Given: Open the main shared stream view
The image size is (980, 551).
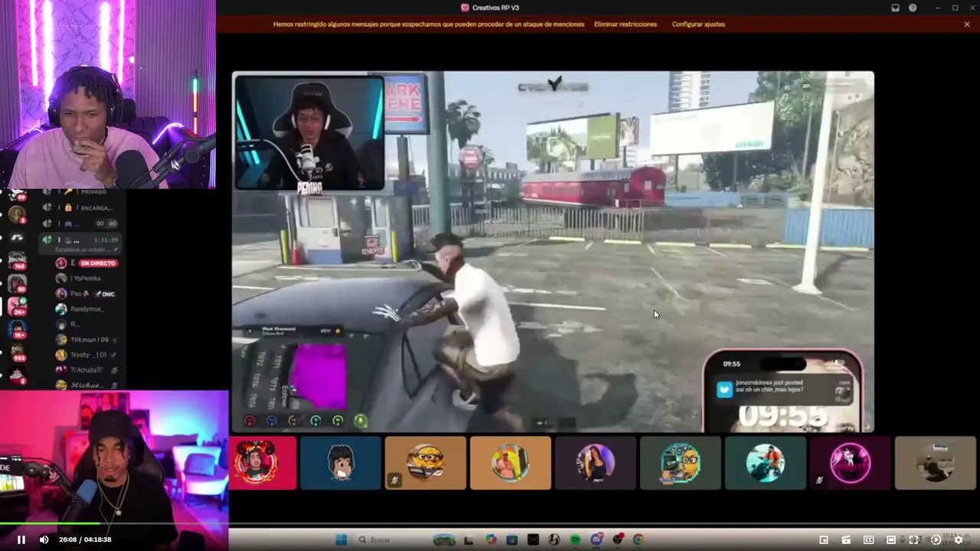Looking at the screenshot, I should tap(553, 252).
